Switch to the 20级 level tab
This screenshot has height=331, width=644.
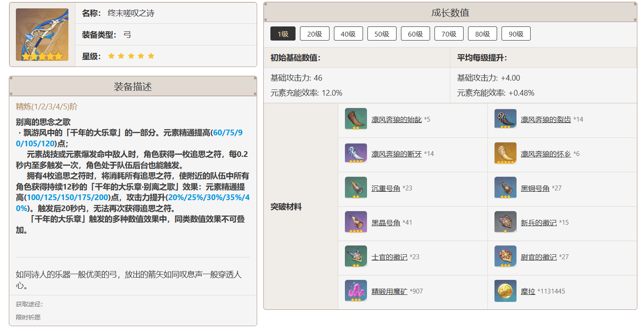click(315, 34)
